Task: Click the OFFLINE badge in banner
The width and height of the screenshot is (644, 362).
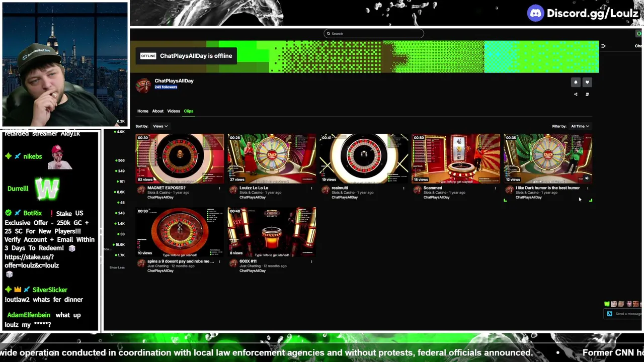Action: [x=148, y=56]
